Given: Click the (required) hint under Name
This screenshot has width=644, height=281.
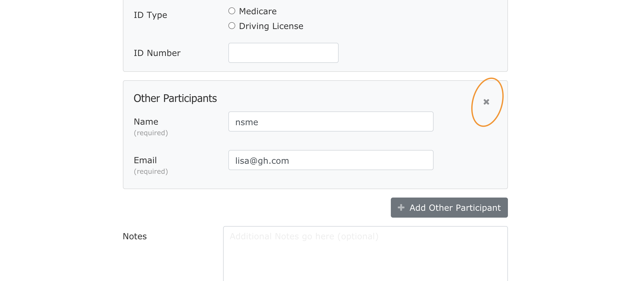Looking at the screenshot, I should (x=151, y=133).
